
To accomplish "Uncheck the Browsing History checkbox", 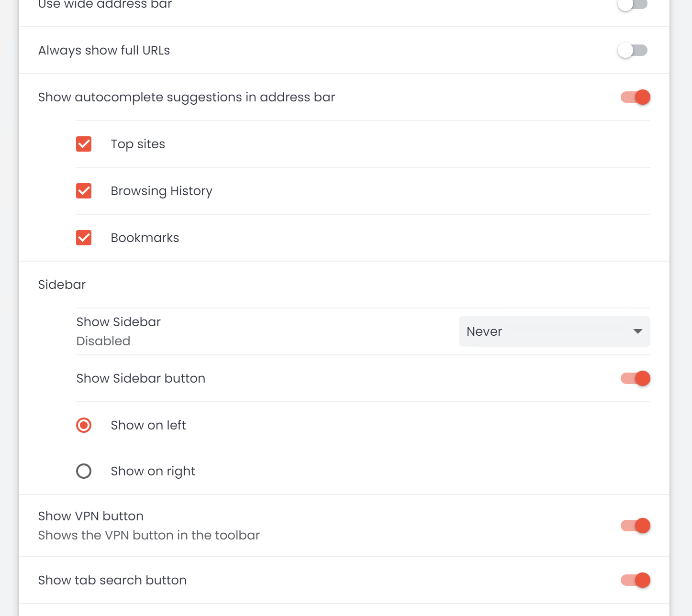I will [84, 191].
